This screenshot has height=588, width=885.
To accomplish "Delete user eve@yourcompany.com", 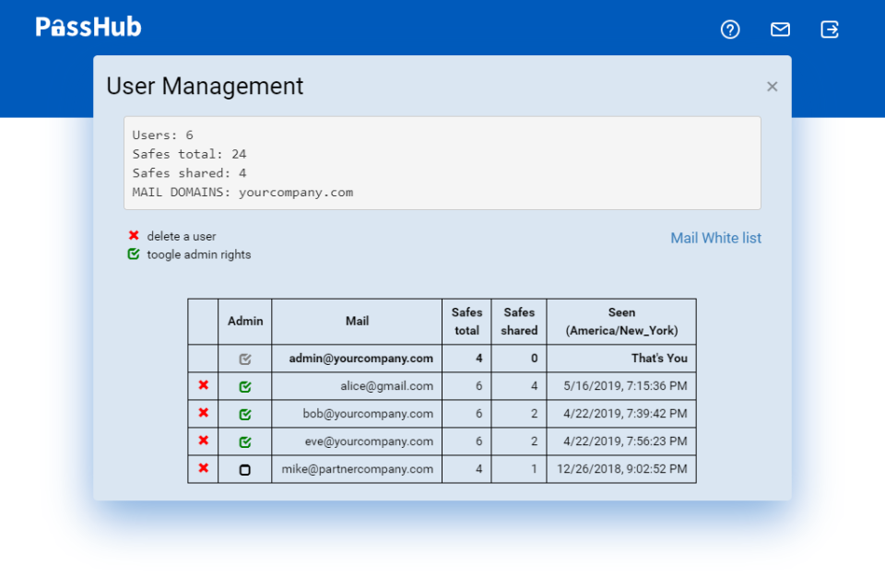I will 202,441.
